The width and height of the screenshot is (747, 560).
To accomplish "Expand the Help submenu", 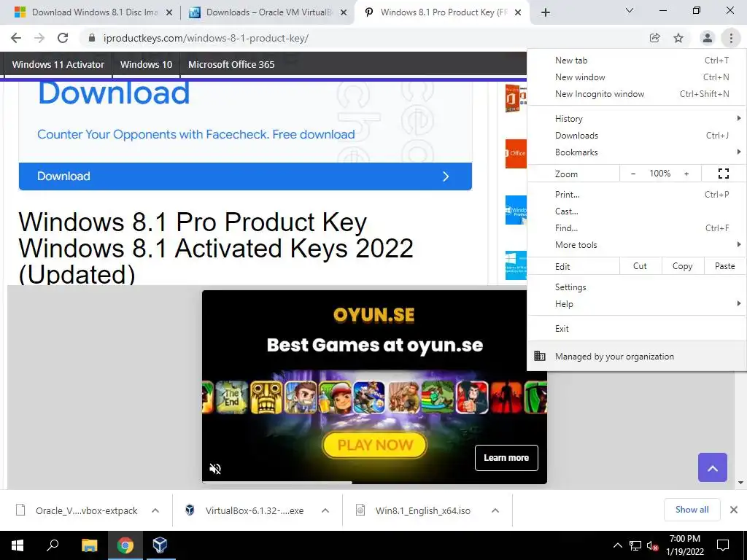I will click(x=636, y=304).
